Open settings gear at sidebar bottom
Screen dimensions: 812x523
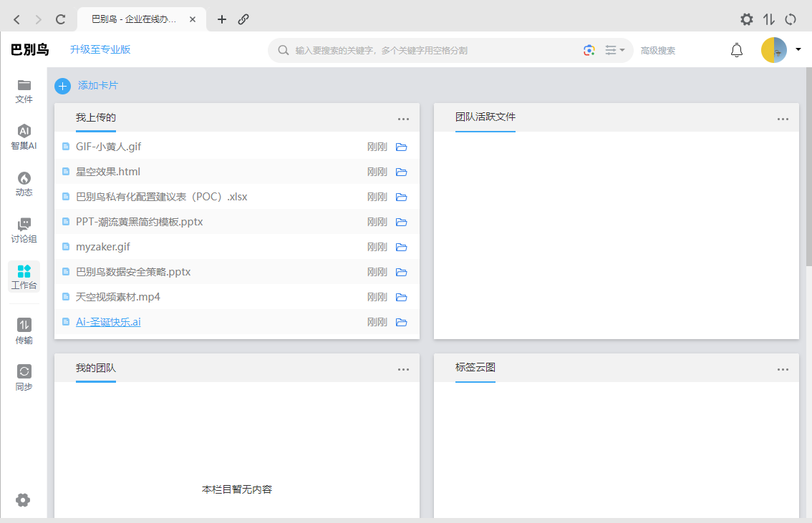coord(23,499)
